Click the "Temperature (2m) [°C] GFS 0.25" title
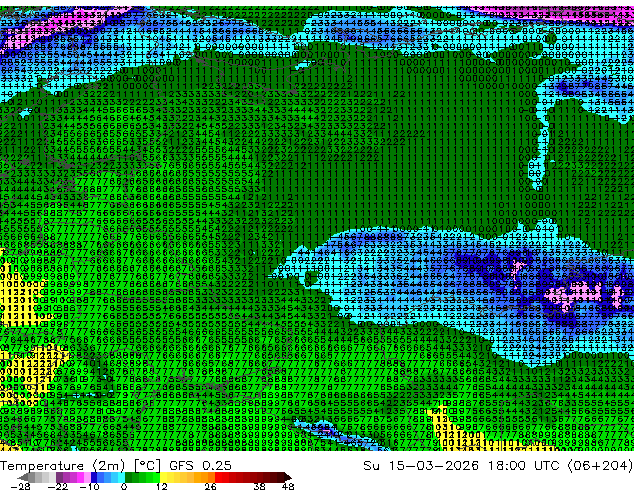This screenshot has height=490, width=634. (116, 466)
